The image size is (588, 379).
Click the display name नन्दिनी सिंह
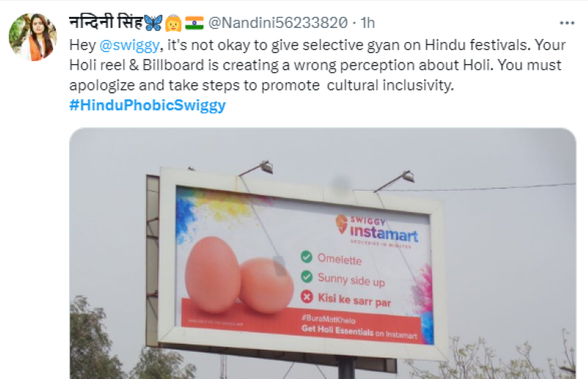(x=106, y=22)
